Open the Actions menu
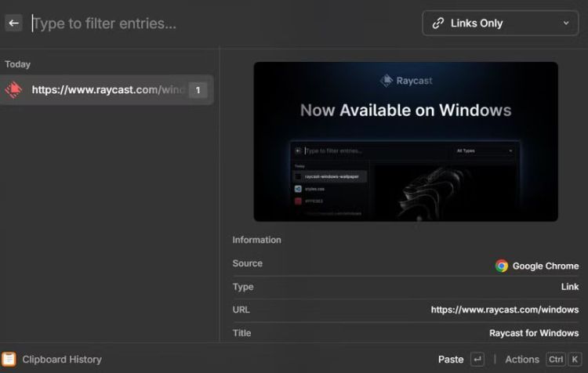This screenshot has height=373, width=588. 521,359
